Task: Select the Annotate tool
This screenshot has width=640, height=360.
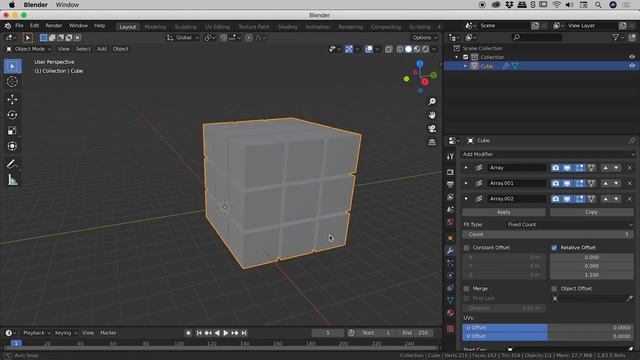Action: (12, 164)
